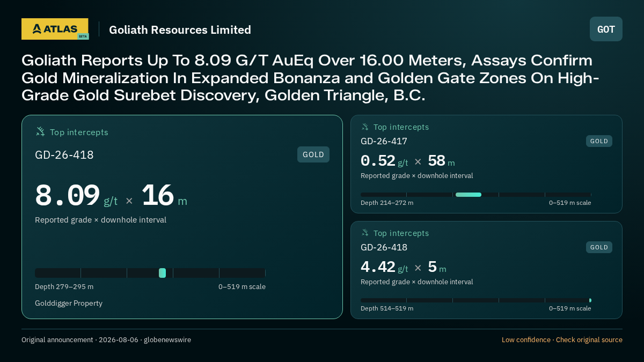Screen dimensions: 644x362
Task: Click the 4.42 g/t grade value
Action: pyautogui.click(x=384, y=267)
